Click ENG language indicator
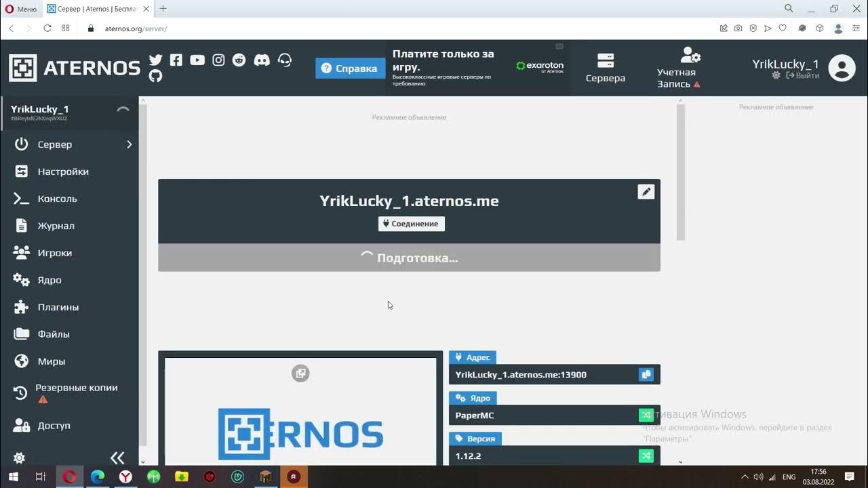The image size is (868, 488). [x=789, y=477]
